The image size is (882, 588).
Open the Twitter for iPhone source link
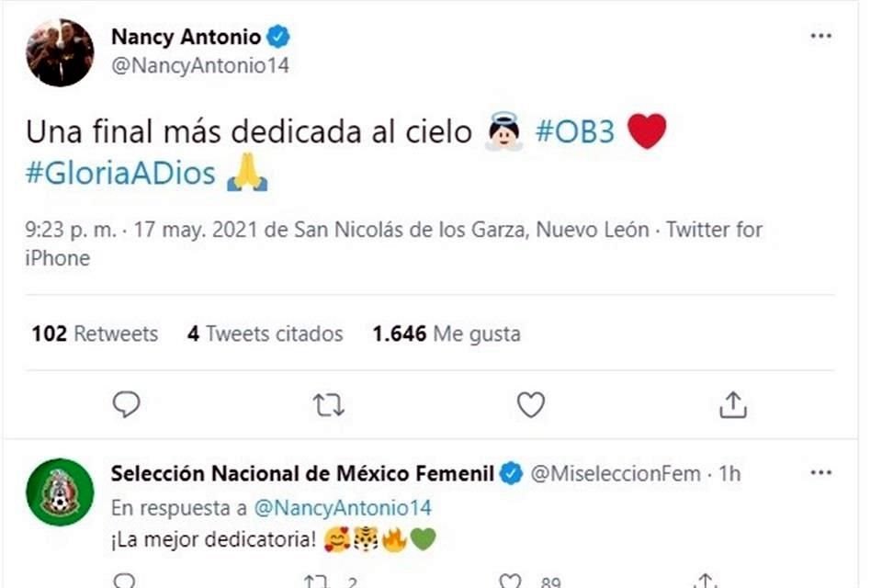(x=713, y=229)
